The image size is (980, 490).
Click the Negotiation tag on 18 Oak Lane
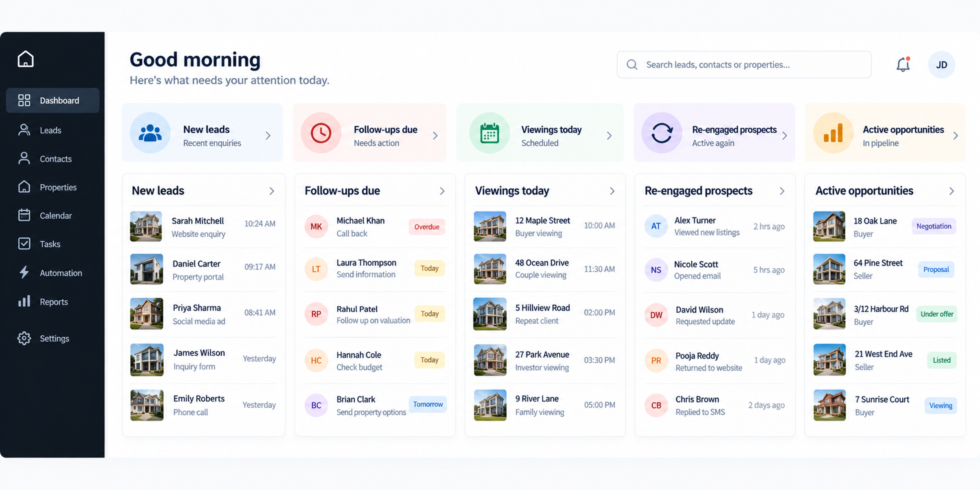(934, 226)
